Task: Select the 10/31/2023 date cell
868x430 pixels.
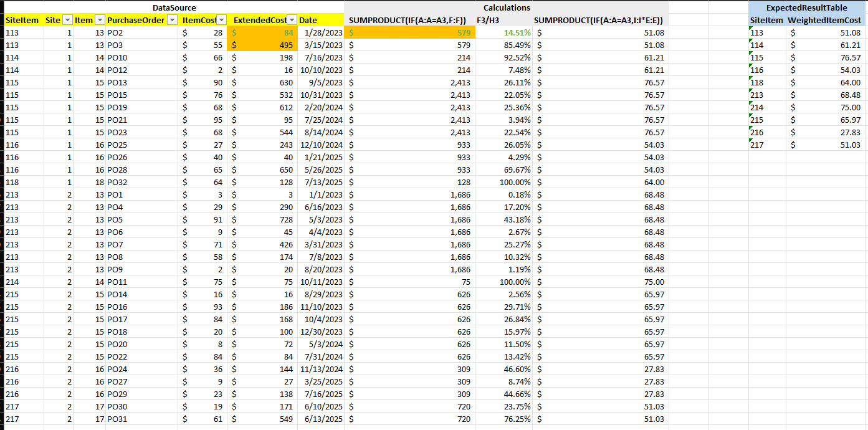Action: [x=321, y=95]
